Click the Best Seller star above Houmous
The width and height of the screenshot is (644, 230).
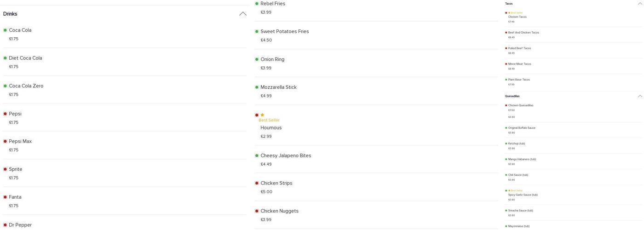(262, 115)
